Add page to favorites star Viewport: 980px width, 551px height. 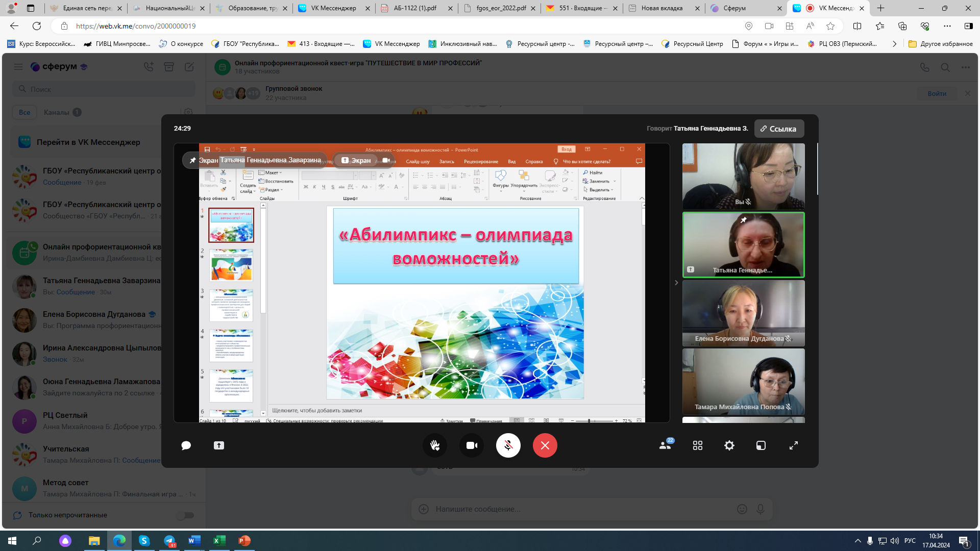tap(830, 26)
